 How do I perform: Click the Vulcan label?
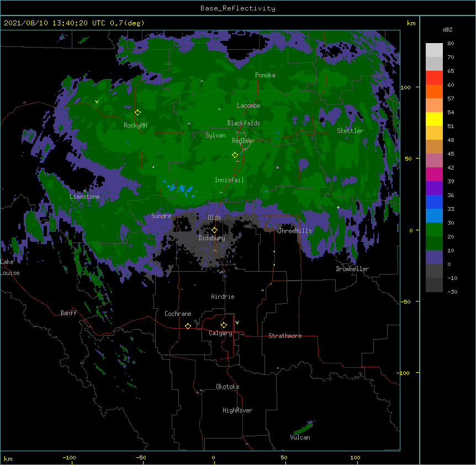(x=300, y=437)
